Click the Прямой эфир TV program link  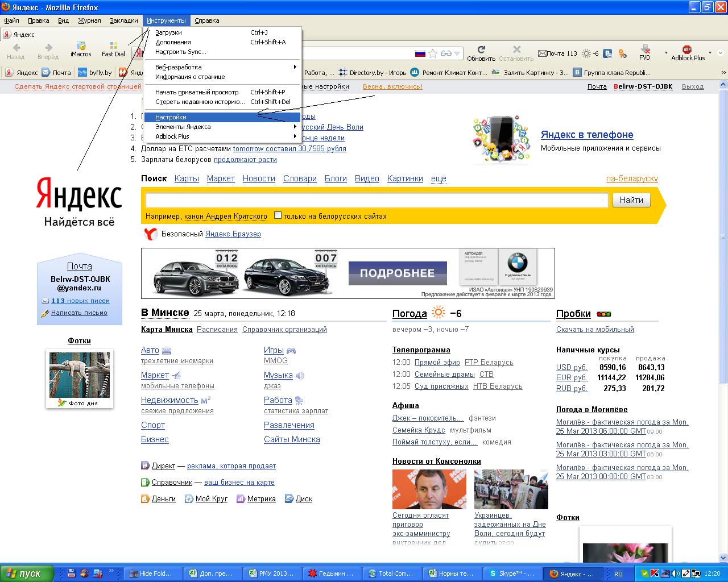point(437,363)
